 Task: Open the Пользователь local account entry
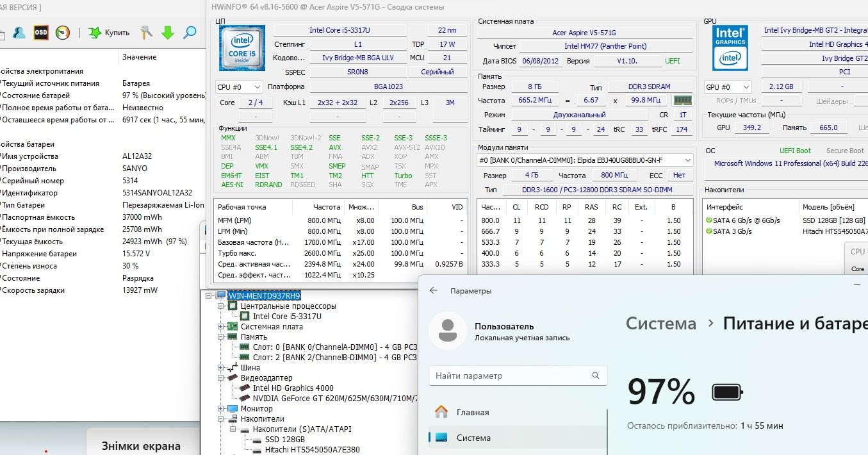[500, 331]
